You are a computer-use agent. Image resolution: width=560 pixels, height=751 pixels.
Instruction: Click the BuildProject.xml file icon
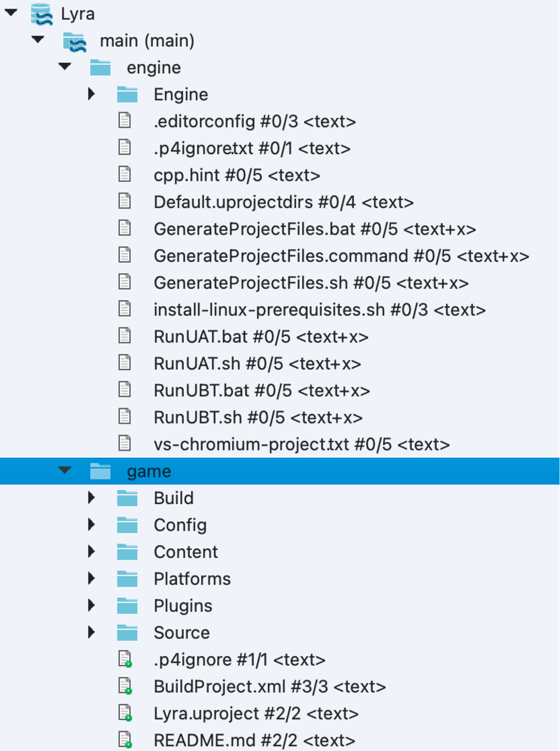point(125,686)
